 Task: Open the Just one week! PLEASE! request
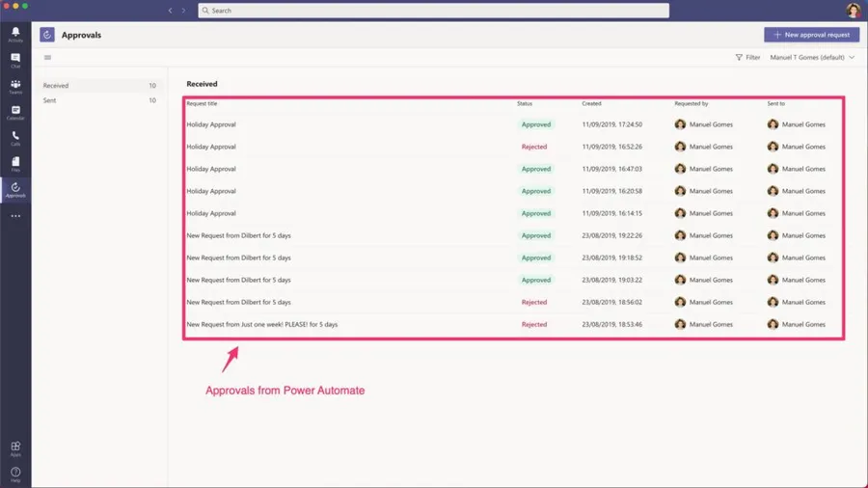pyautogui.click(x=262, y=325)
